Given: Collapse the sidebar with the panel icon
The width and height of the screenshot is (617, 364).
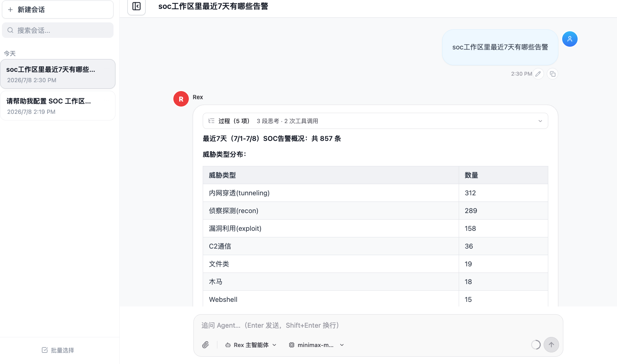Looking at the screenshot, I should (136, 6).
